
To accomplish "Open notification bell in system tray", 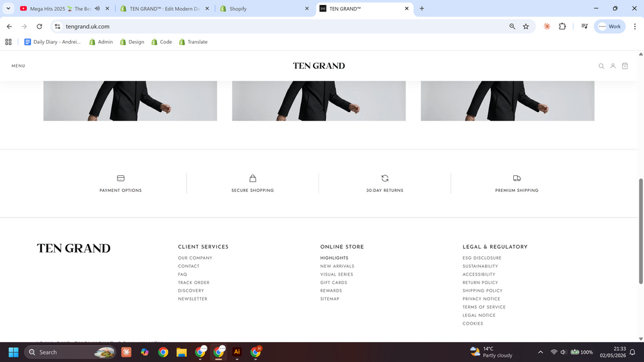I will (x=632, y=352).
